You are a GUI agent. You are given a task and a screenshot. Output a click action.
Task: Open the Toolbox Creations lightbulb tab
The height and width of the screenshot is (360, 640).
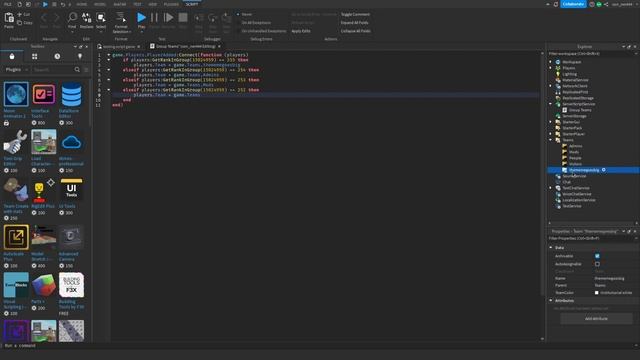[x=80, y=56]
